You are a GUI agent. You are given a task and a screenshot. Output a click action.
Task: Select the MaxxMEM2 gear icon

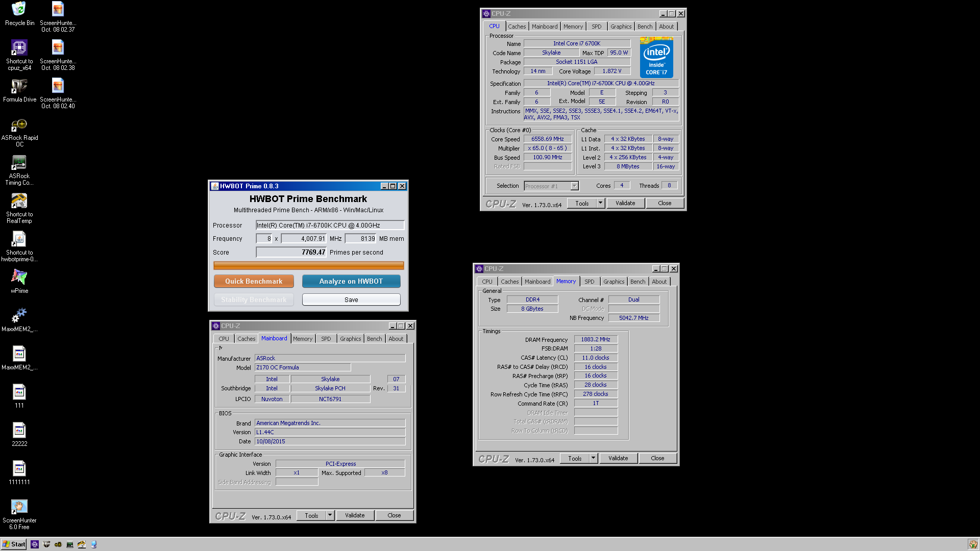(x=19, y=319)
